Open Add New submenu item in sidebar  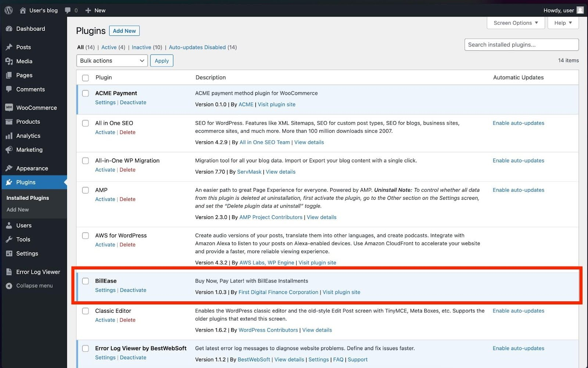tap(18, 209)
